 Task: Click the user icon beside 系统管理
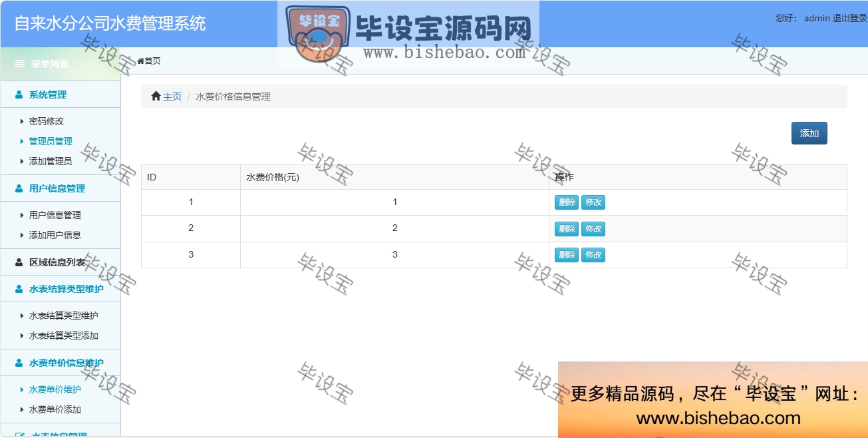[19, 95]
